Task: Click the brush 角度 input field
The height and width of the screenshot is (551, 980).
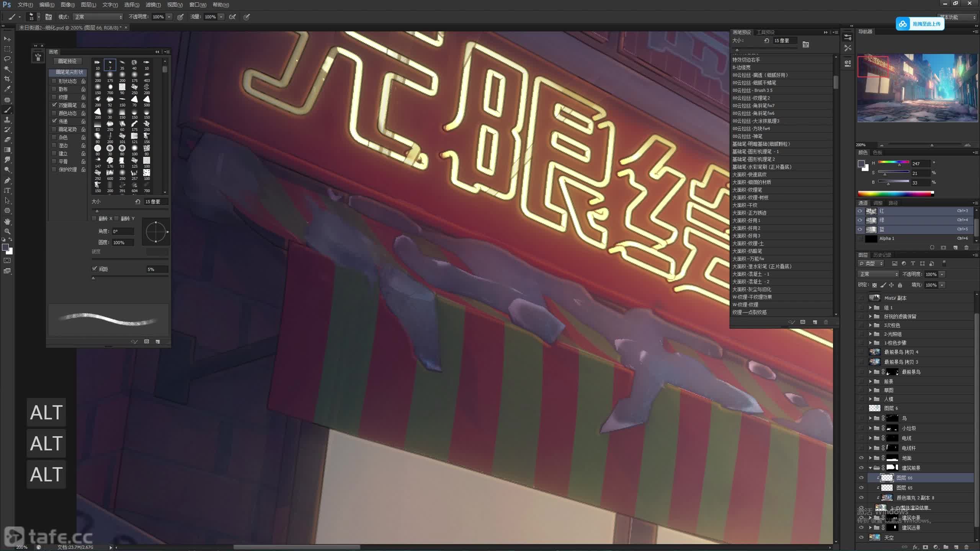Action: (122, 231)
